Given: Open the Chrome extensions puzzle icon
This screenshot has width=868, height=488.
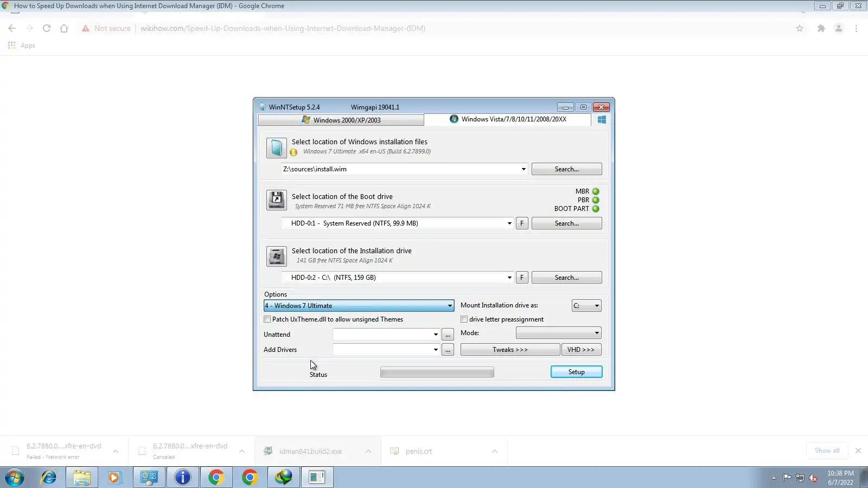Looking at the screenshot, I should (x=821, y=28).
